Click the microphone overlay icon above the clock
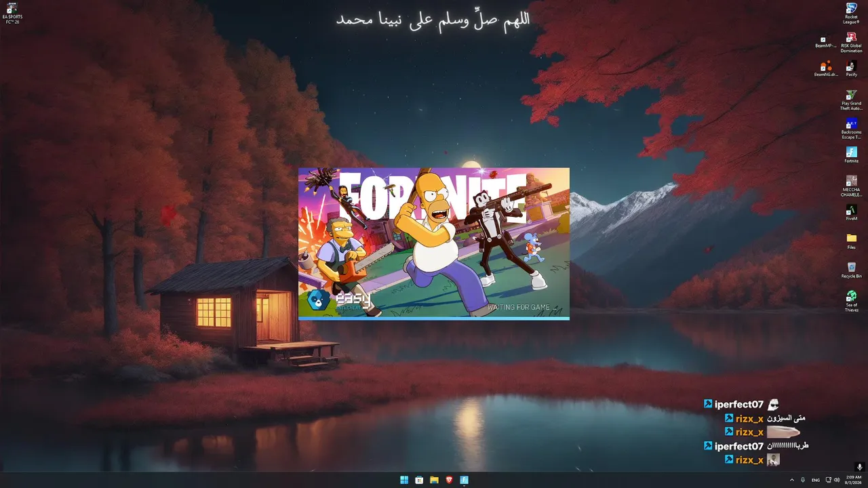This screenshot has width=868, height=488. click(860, 467)
